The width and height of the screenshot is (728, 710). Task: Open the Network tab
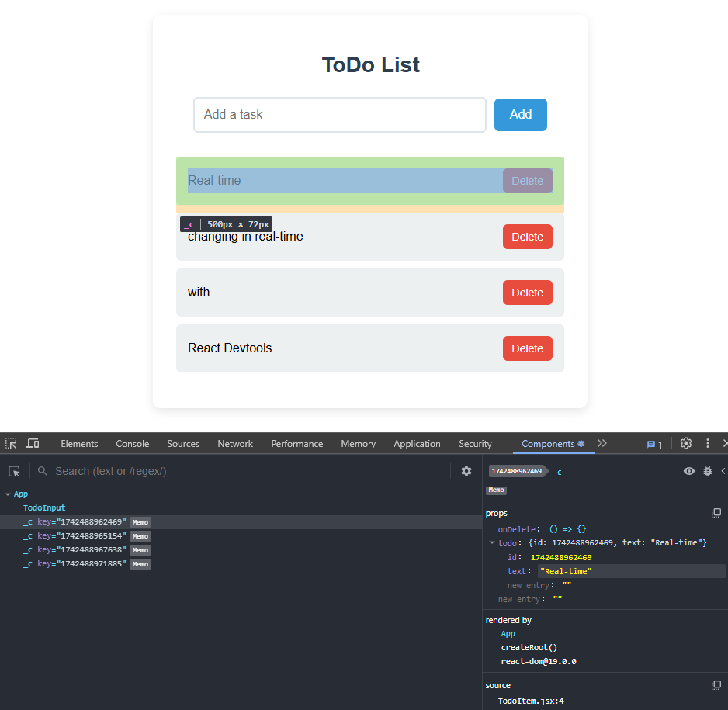(x=234, y=443)
